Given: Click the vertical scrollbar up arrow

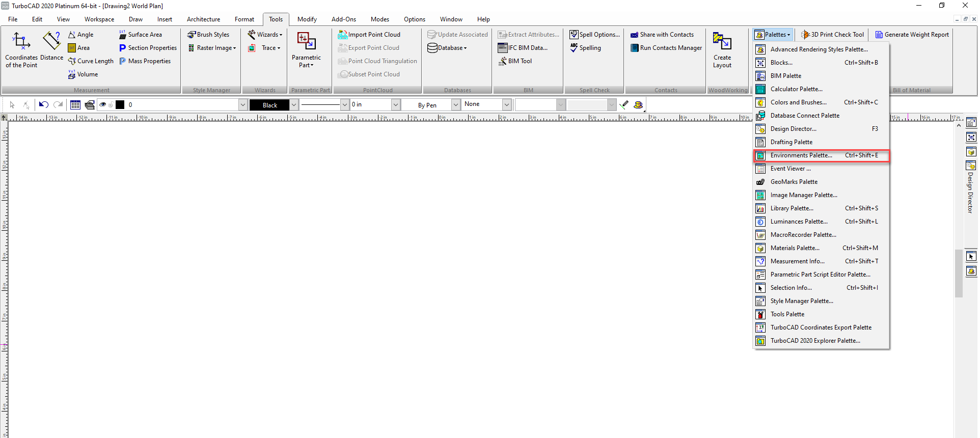Looking at the screenshot, I should 959,125.
